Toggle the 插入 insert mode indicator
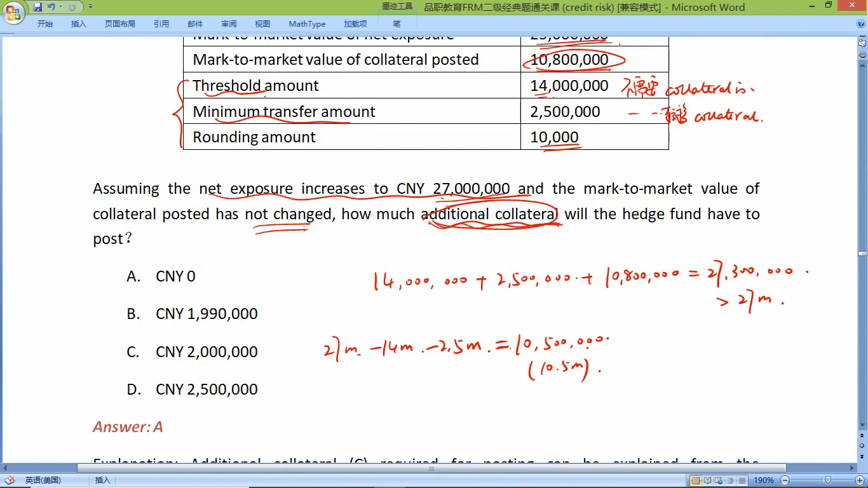Screen dimensions: 868x488 (102, 480)
